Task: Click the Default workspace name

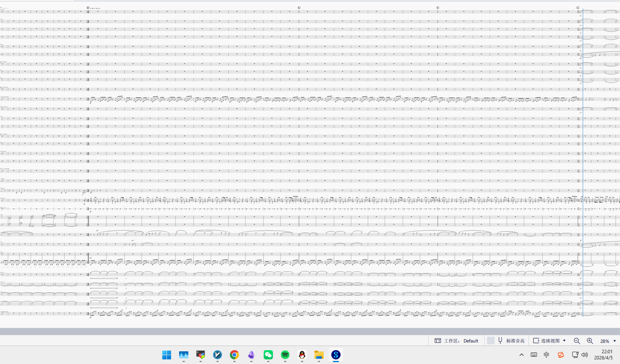Action: tap(470, 341)
